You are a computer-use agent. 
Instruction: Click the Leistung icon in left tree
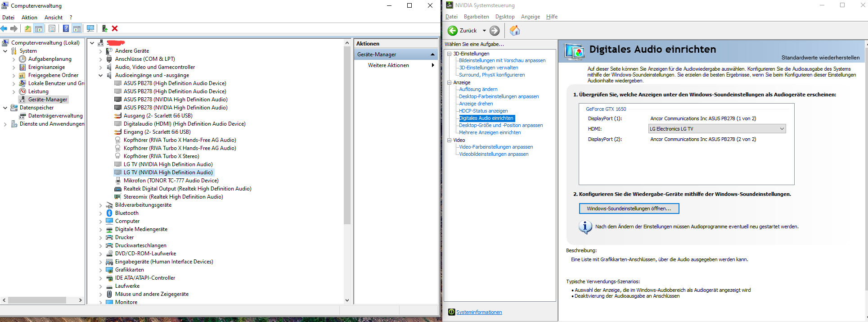click(22, 91)
